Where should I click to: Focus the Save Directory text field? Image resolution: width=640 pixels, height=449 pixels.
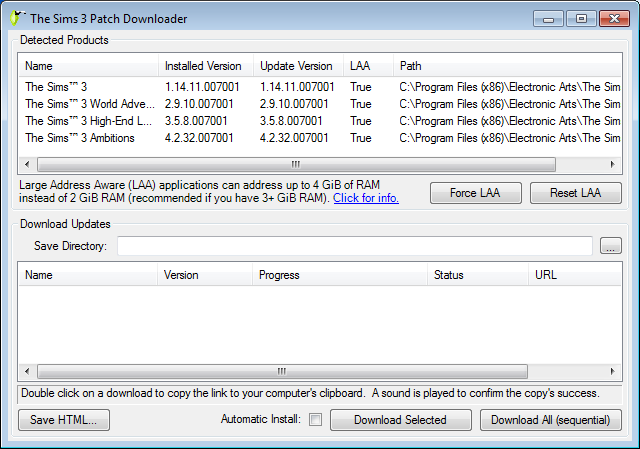355,246
